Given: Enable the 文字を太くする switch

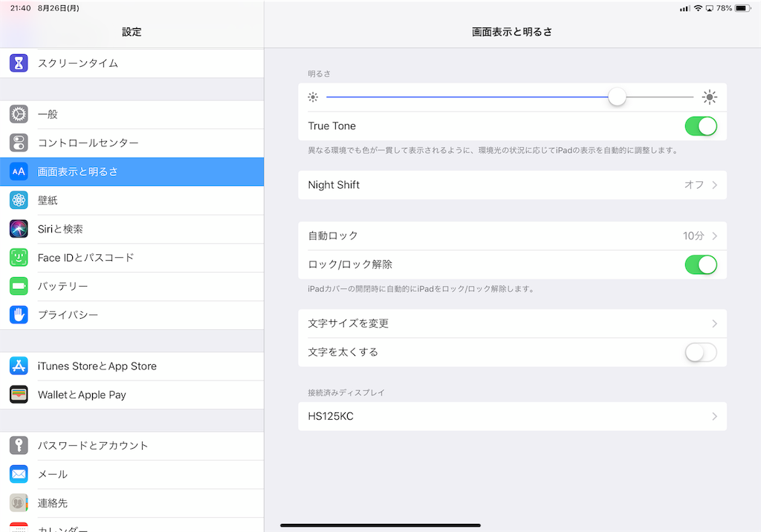Looking at the screenshot, I should tap(701, 352).
